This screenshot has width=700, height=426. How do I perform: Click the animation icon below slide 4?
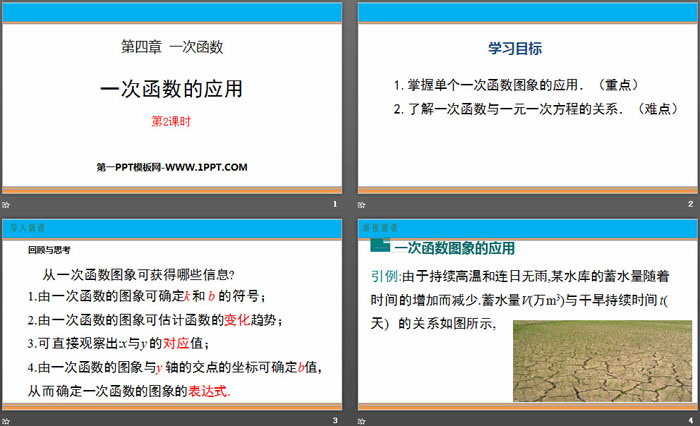[364, 419]
